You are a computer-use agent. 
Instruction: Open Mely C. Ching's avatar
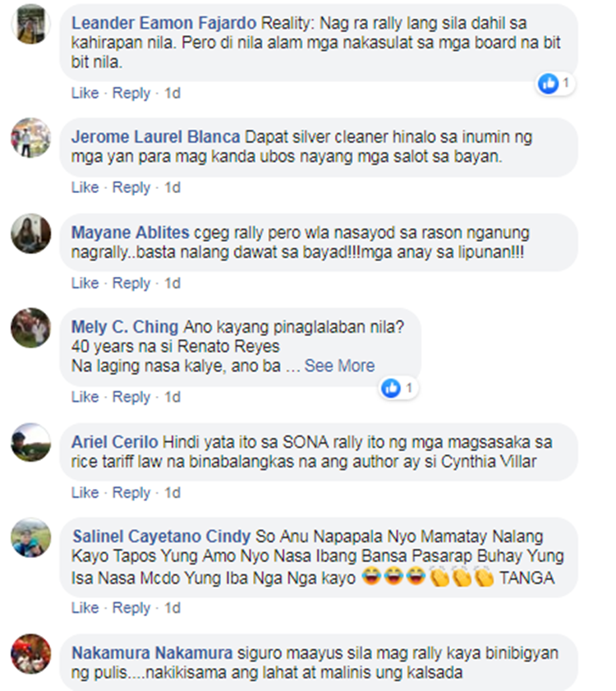point(31,328)
